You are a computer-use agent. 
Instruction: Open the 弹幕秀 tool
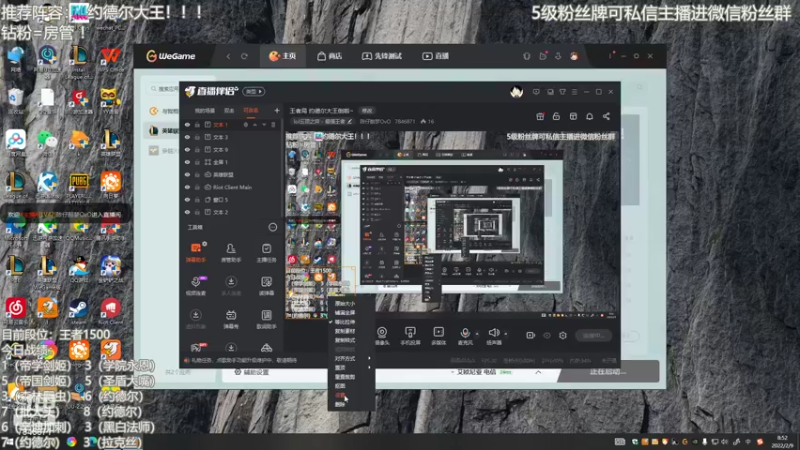coord(231,319)
